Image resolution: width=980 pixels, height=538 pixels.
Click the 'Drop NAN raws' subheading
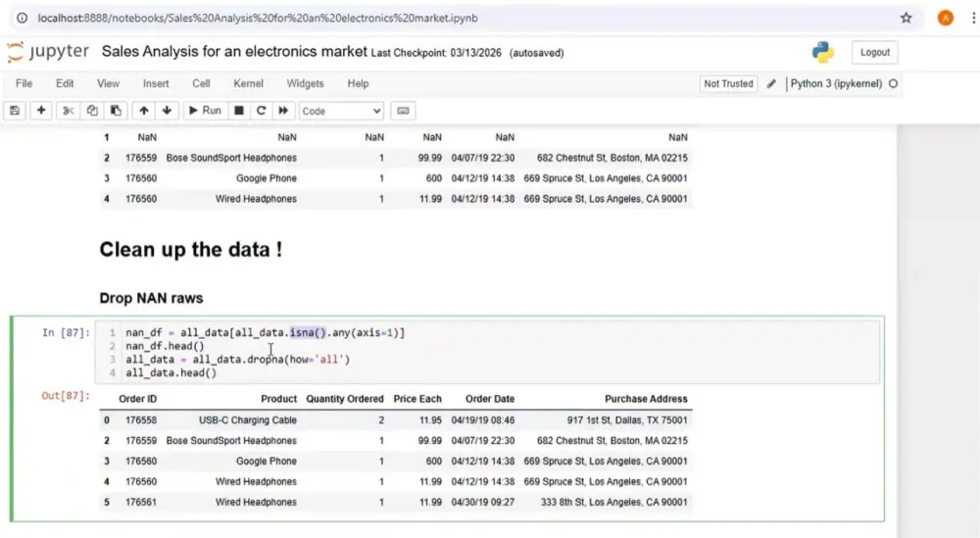pyautogui.click(x=151, y=298)
